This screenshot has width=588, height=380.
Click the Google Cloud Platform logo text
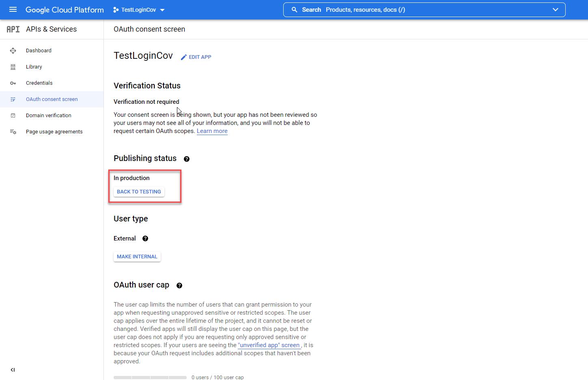(65, 10)
